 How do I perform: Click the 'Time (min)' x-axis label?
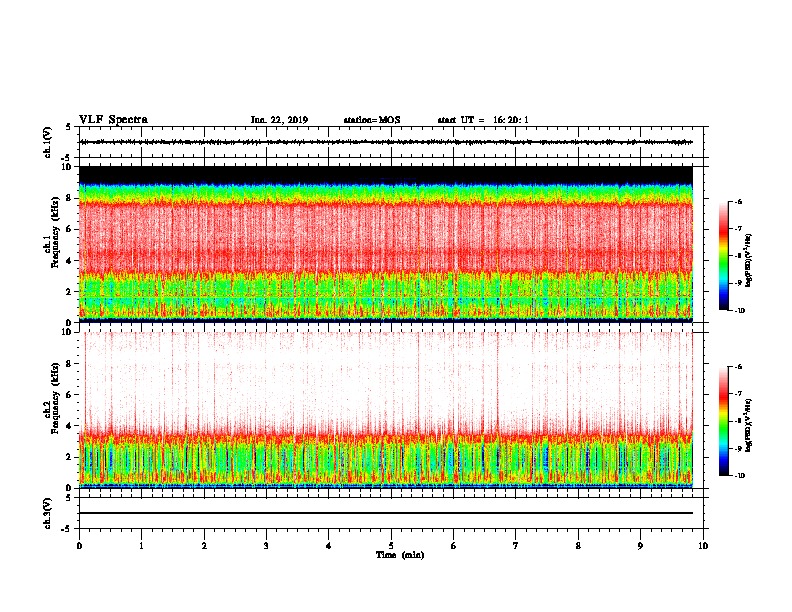pos(400,555)
